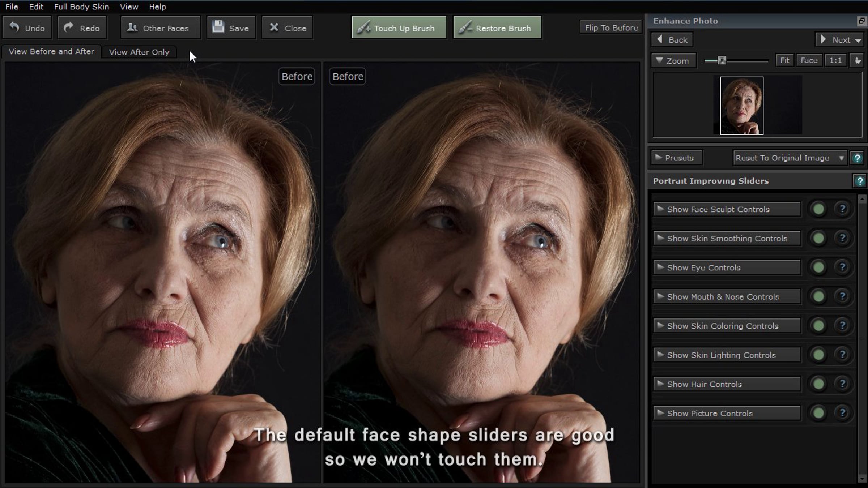The image size is (868, 488).
Task: Switch to the View After Only tab
Action: 139,52
